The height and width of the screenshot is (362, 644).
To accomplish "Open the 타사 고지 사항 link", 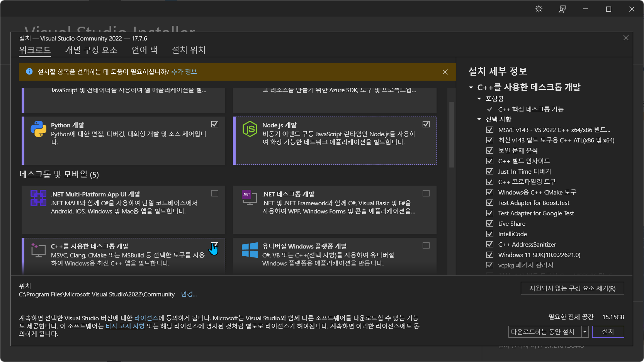I will (125, 326).
